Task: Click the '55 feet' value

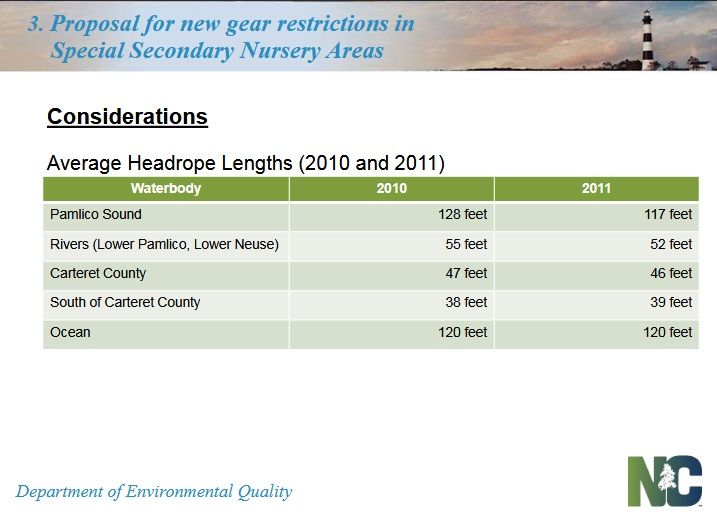Action: click(466, 244)
